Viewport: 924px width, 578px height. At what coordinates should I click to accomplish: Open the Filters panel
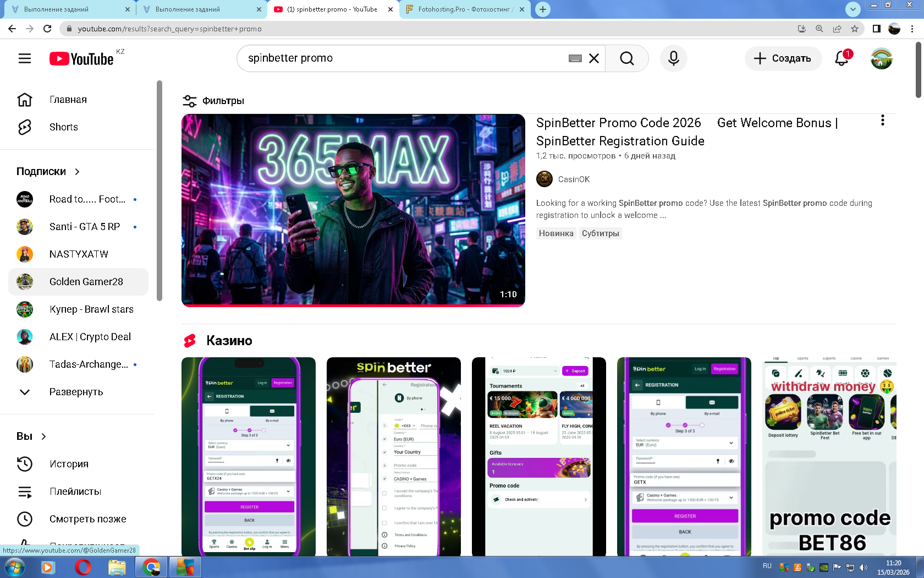(x=213, y=101)
